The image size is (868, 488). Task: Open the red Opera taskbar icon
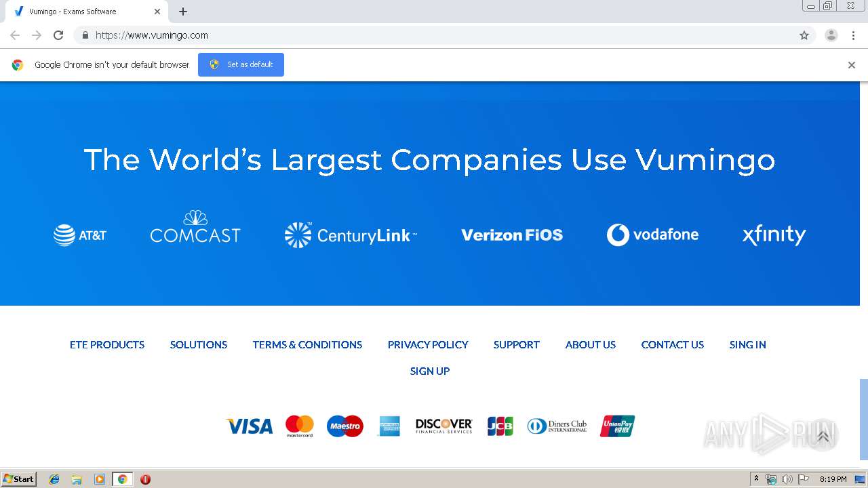pyautogui.click(x=145, y=479)
